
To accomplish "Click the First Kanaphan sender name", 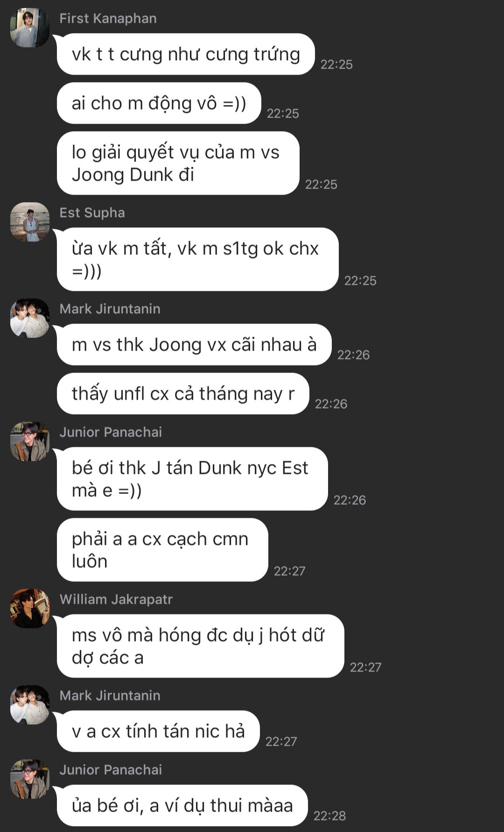I will click(x=108, y=18).
